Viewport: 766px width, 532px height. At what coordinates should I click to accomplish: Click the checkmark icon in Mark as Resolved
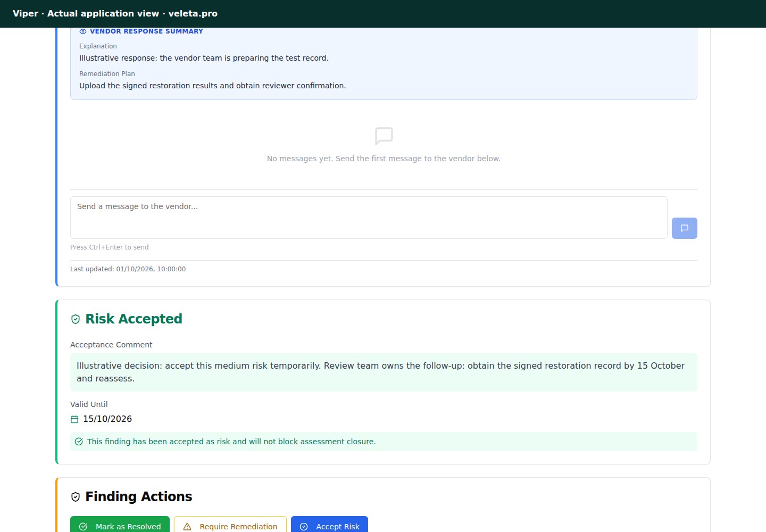[83, 527]
